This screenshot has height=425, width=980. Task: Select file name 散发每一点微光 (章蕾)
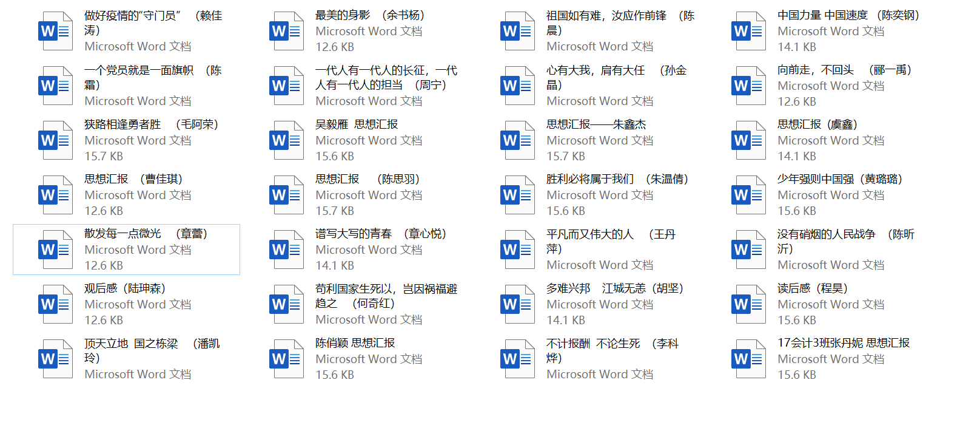click(146, 234)
